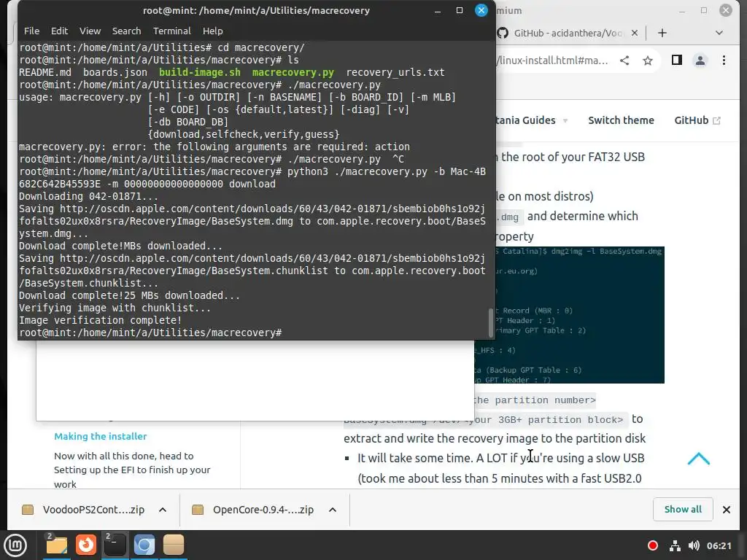
Task: Close the terminal window
Action: (x=481, y=10)
